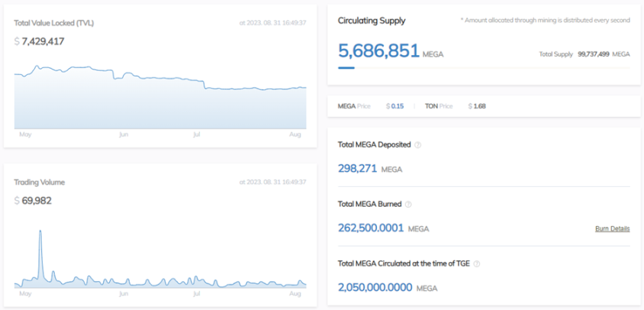The image size is (644, 310).
Task: Select the MEGA price value 0.15
Action: [397, 105]
